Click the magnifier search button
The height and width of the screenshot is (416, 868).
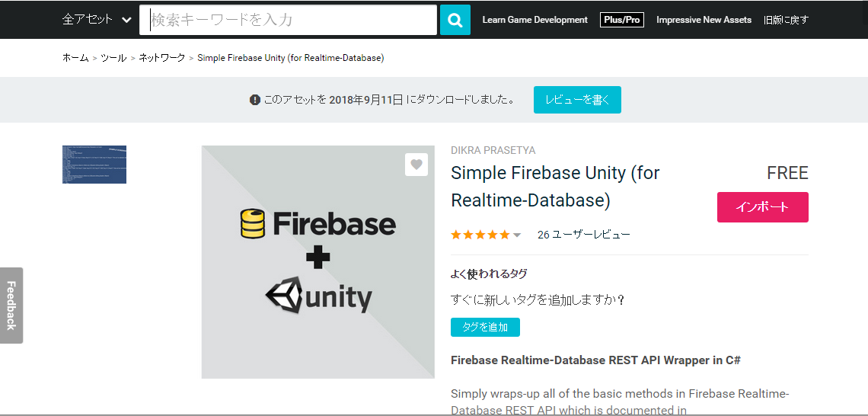[455, 20]
